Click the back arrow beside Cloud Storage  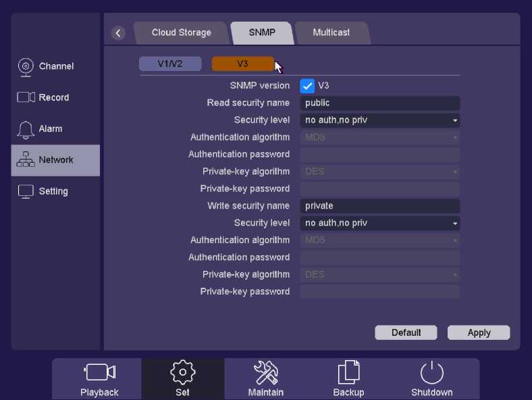pyautogui.click(x=118, y=33)
